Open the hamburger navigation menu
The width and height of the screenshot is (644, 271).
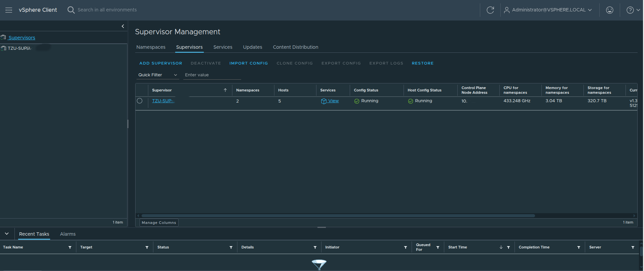click(9, 10)
